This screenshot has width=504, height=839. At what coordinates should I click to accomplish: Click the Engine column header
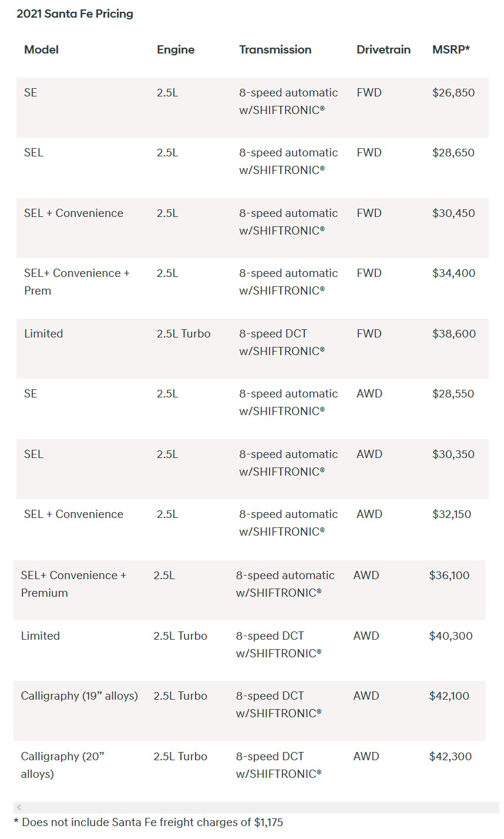click(x=175, y=49)
